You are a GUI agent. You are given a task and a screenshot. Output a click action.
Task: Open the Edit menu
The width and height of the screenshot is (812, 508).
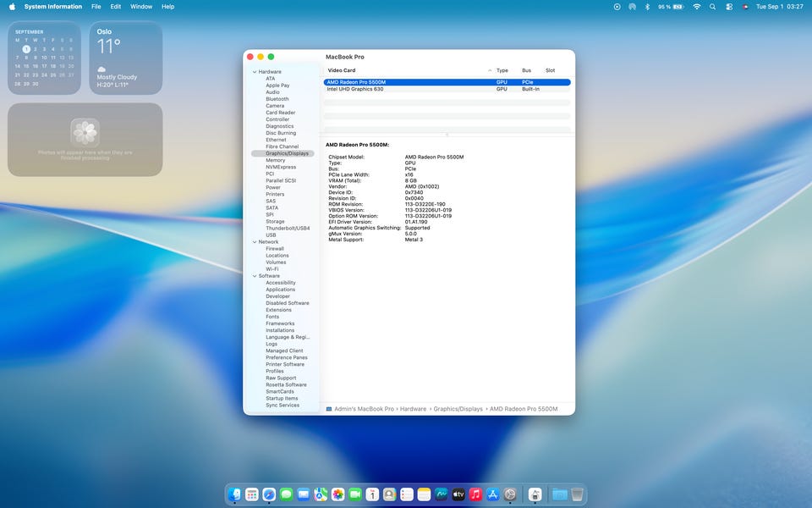(116, 7)
